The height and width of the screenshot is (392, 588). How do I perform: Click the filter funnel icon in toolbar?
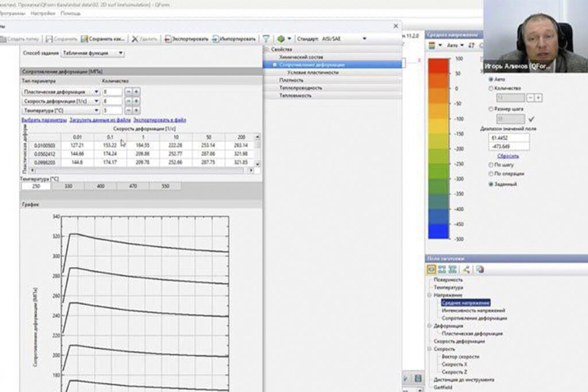266,39
